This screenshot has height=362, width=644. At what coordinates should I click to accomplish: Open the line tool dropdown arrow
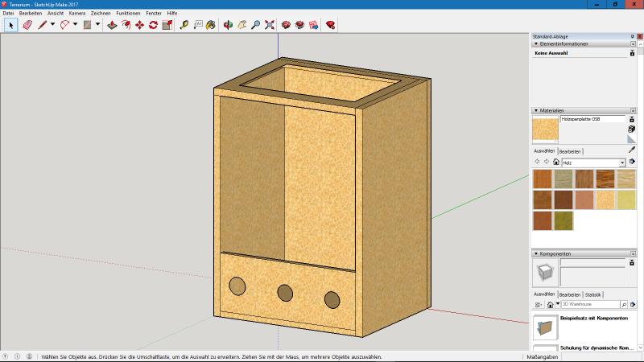pos(52,25)
